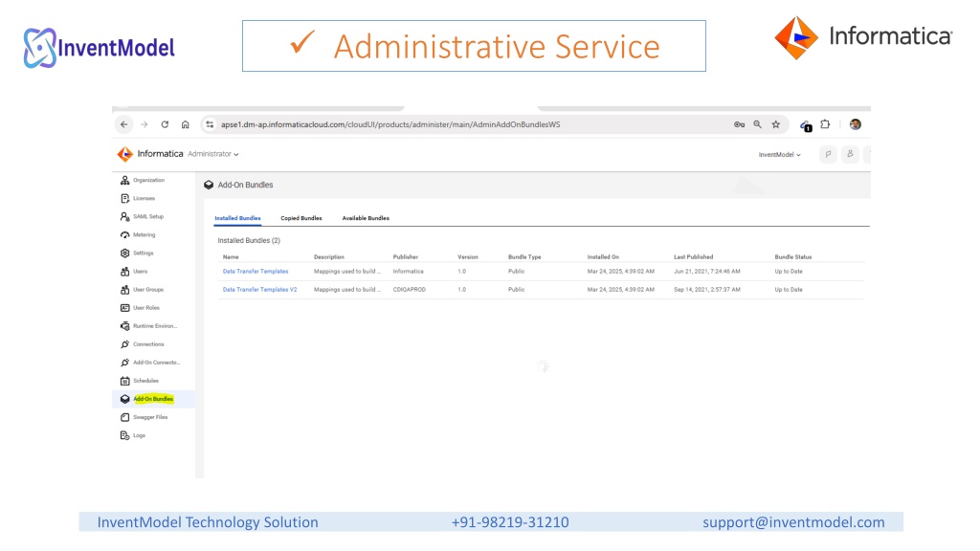Reload the page with the refresh icon

[165, 124]
